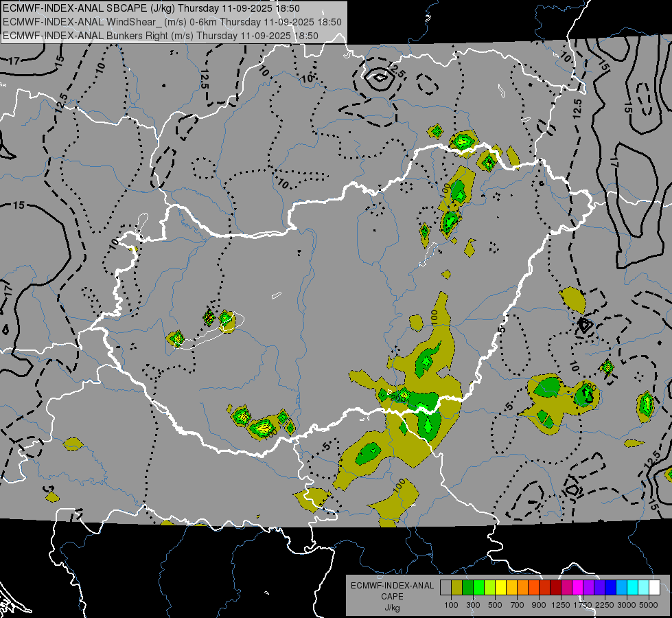The width and height of the screenshot is (672, 618).
Task: Click the legend value 1250
Action: point(561,605)
